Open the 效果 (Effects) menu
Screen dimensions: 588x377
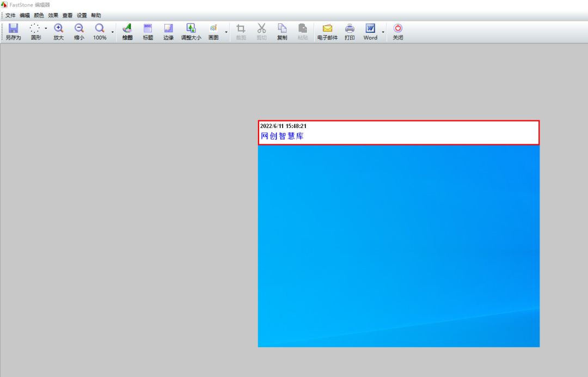point(53,15)
